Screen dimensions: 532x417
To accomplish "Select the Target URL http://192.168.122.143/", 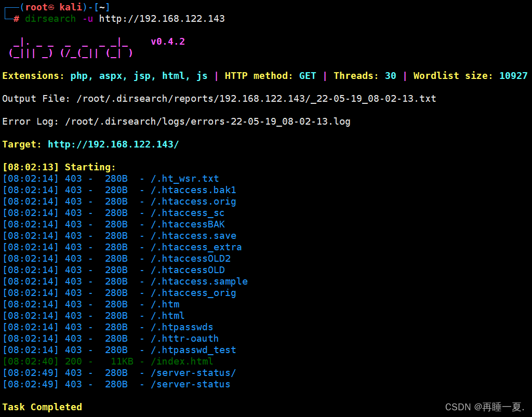I will (x=113, y=144).
